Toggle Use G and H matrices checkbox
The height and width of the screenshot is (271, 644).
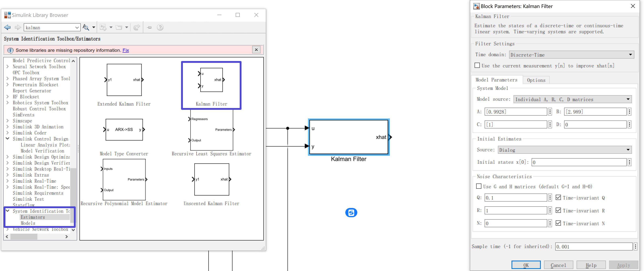(479, 186)
